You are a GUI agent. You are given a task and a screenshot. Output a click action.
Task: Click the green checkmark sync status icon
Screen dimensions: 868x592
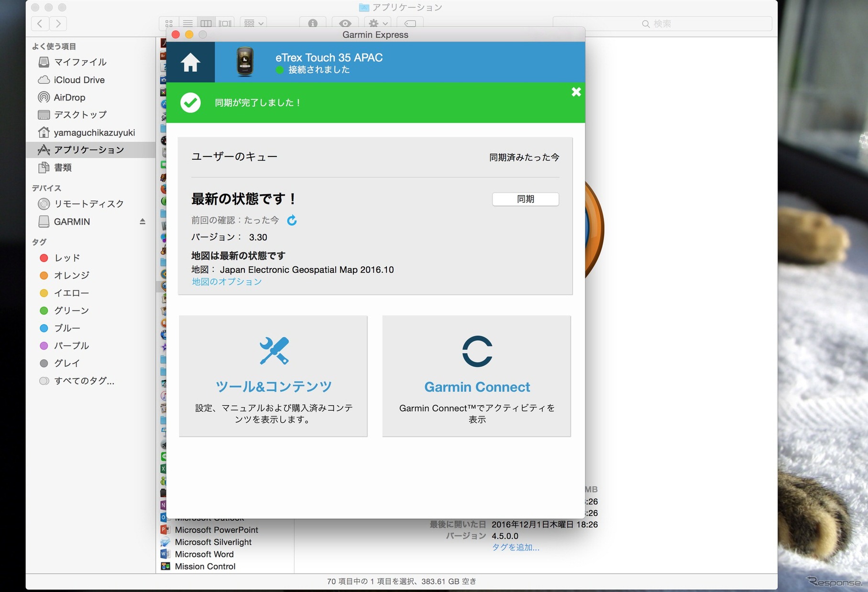click(x=190, y=103)
